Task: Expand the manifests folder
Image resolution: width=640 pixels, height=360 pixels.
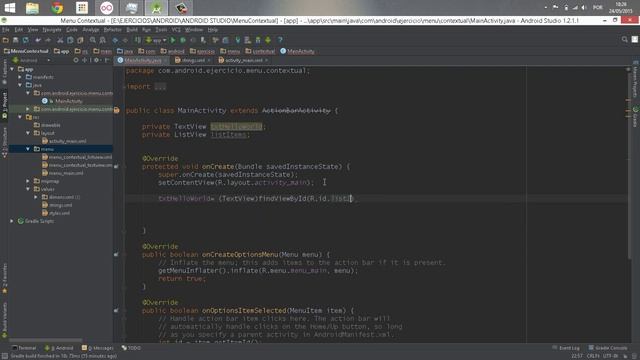Action: tap(20, 77)
